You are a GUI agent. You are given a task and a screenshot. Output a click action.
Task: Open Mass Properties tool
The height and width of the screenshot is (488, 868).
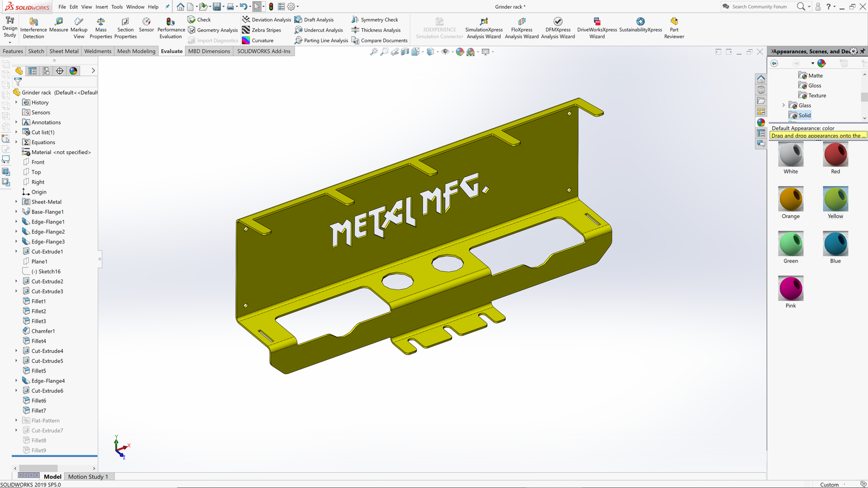100,22
